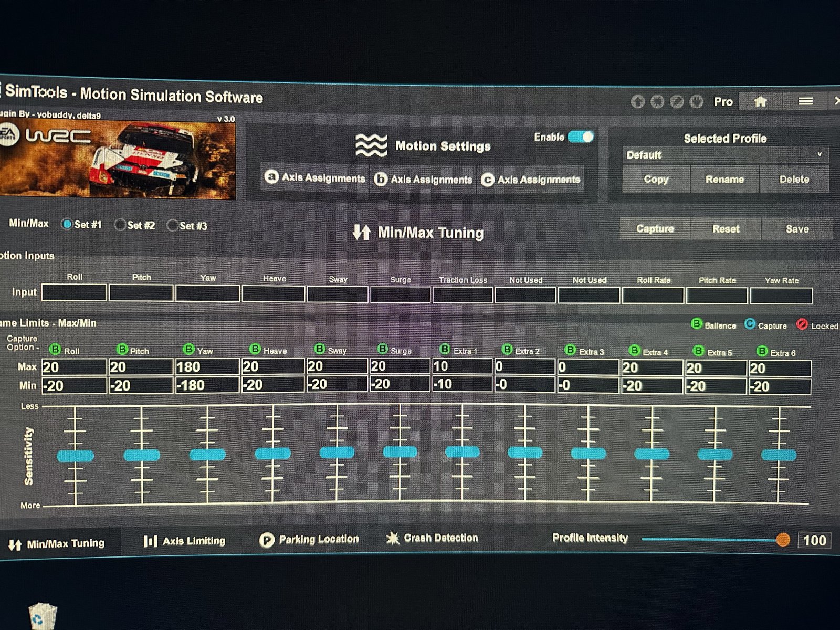Click the green B icon beside Extra 4

click(634, 350)
